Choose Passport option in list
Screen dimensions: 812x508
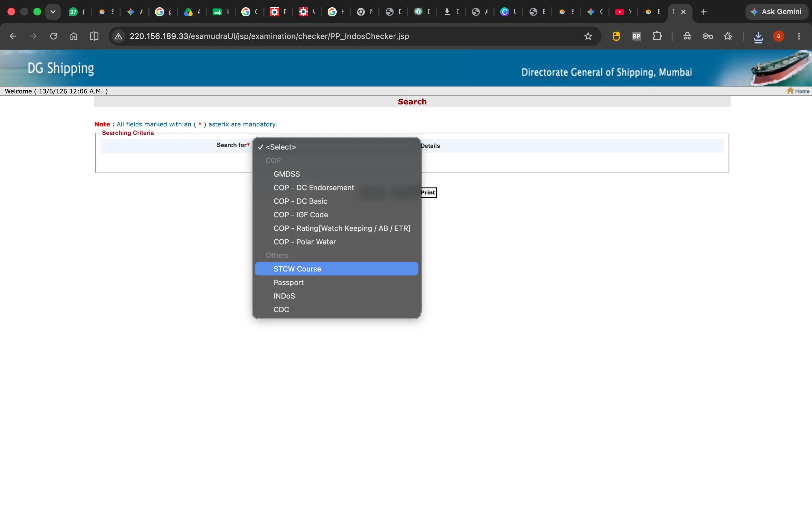[x=336, y=282]
